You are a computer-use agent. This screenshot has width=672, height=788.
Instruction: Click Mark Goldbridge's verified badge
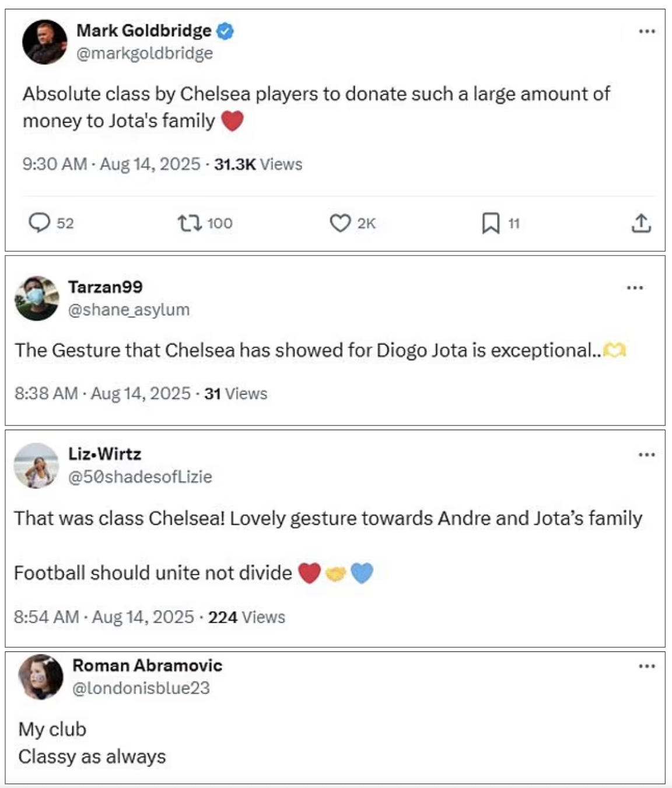[x=225, y=31]
